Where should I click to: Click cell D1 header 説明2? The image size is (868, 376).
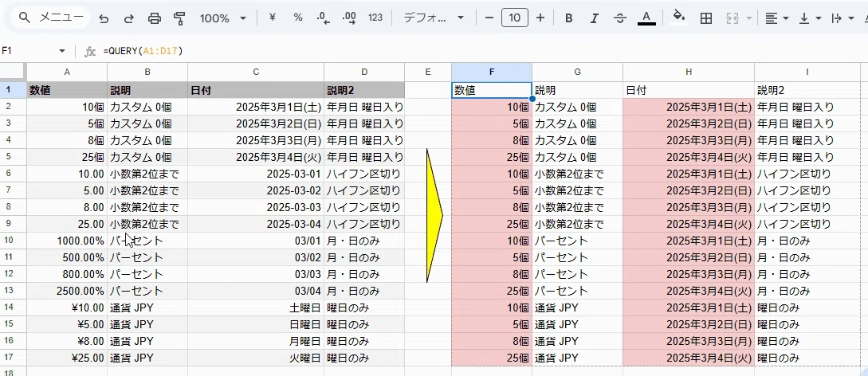[364, 90]
